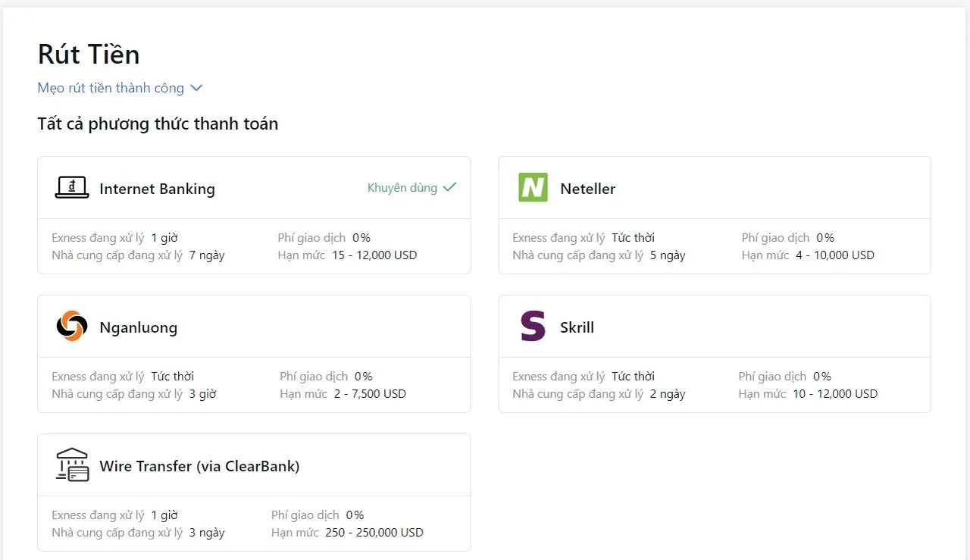Expand the Mẹo rút tiền thành công chevron

(x=196, y=88)
